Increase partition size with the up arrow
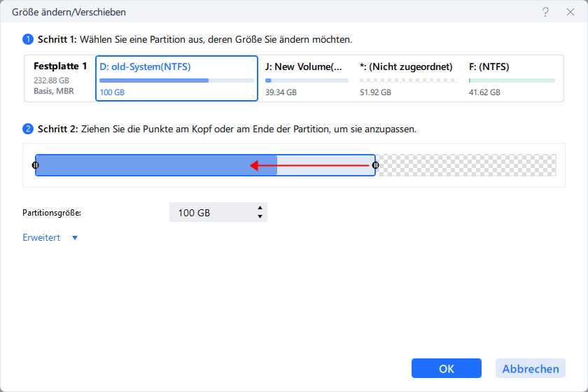The image size is (588, 392). [x=260, y=208]
